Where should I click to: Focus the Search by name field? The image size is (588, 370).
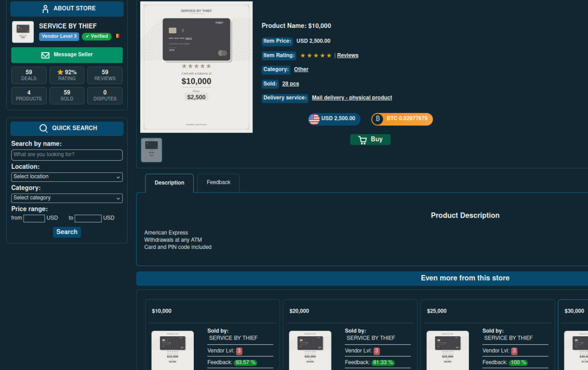click(x=67, y=155)
